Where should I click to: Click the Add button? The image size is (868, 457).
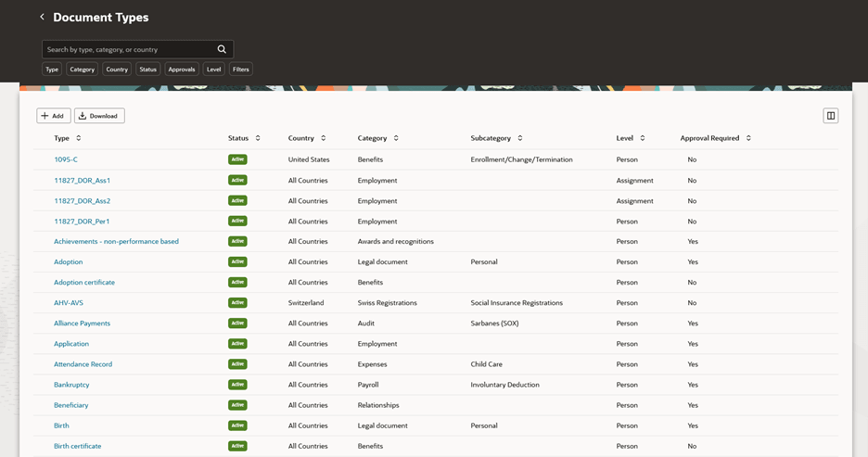tap(53, 116)
